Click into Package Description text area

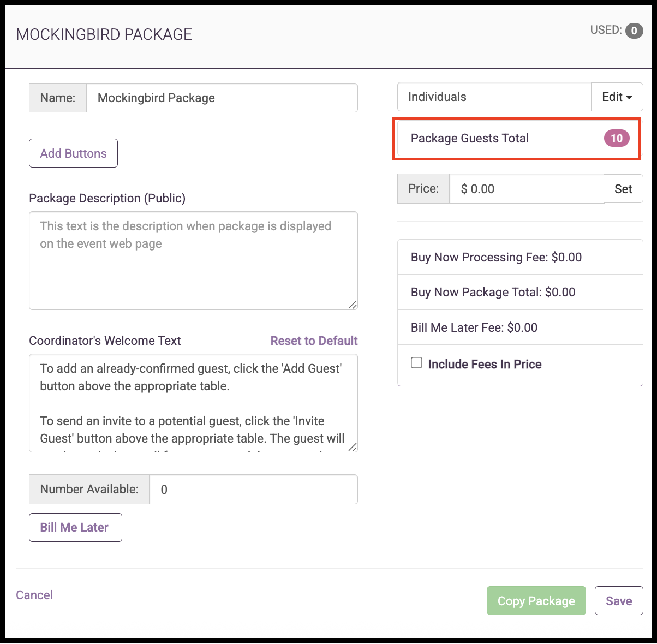click(x=193, y=261)
